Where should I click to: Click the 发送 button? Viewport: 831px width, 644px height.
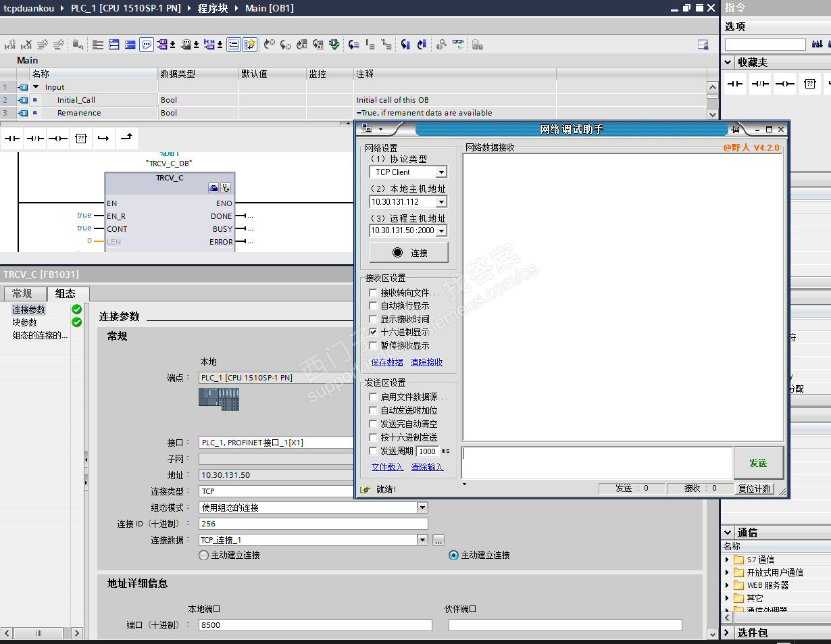(x=759, y=463)
